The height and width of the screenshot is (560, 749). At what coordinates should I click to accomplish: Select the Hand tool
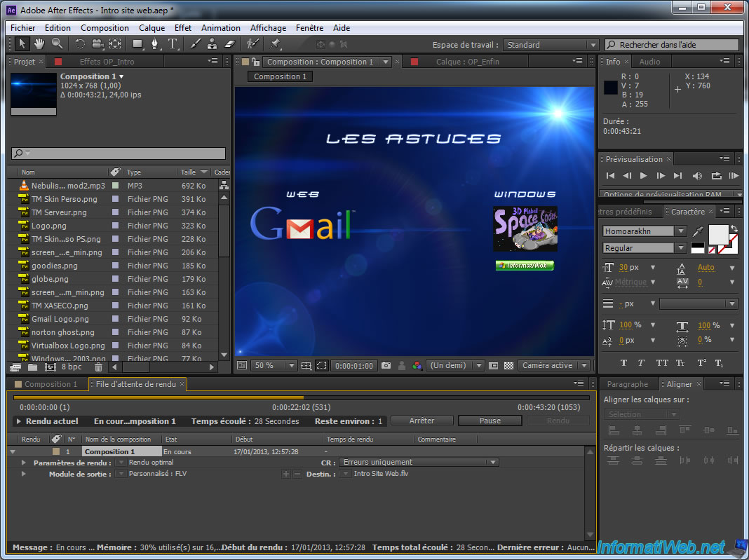tap(39, 44)
